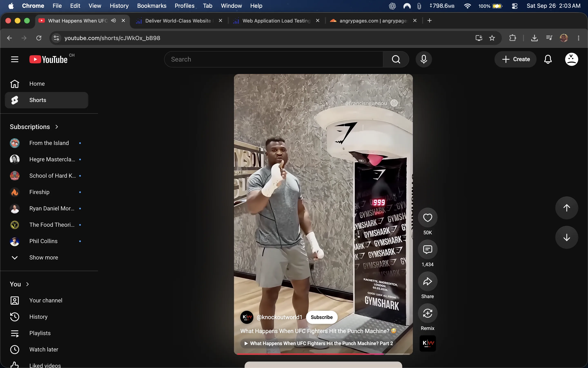This screenshot has height=368, width=588.
Task: Go to YouTube home via logo
Action: click(49, 59)
